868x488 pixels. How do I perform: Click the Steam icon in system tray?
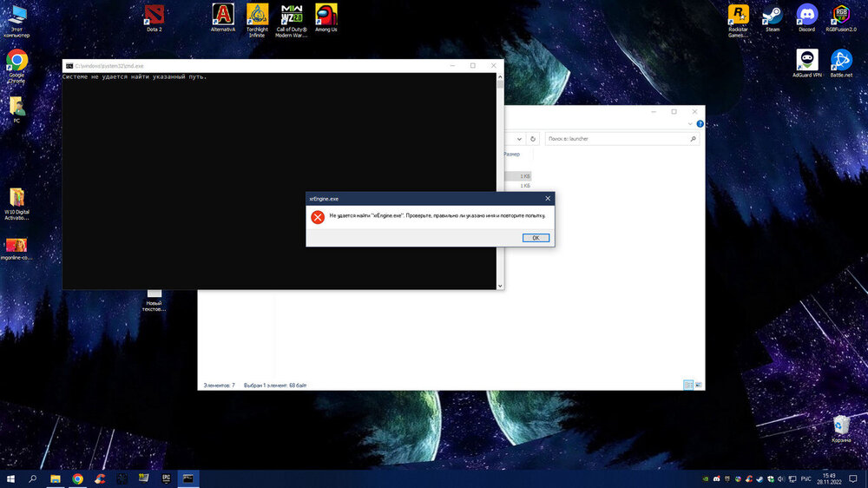[759, 479]
